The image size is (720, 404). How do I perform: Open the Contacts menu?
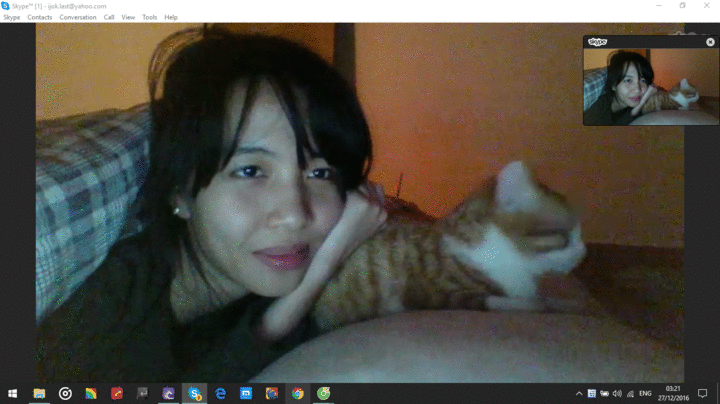click(40, 17)
